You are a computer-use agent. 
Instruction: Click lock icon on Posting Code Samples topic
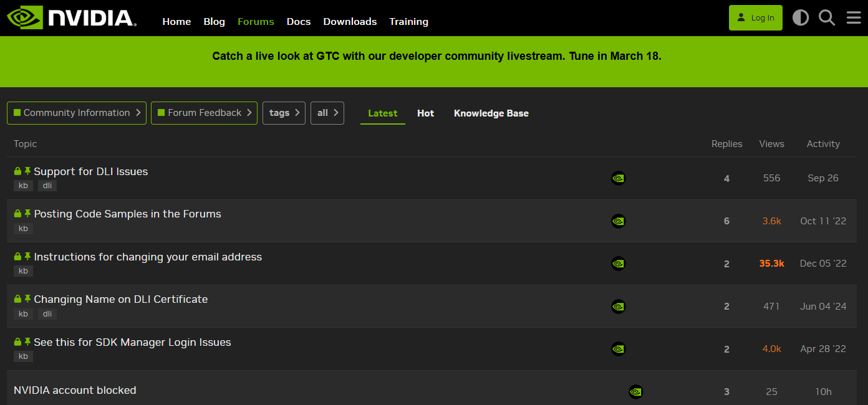17,214
